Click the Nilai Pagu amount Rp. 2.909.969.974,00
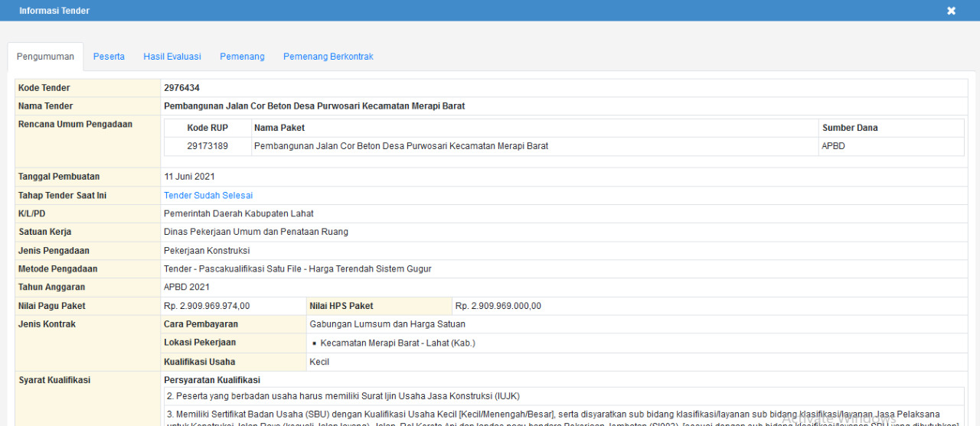The image size is (980, 426). (207, 306)
